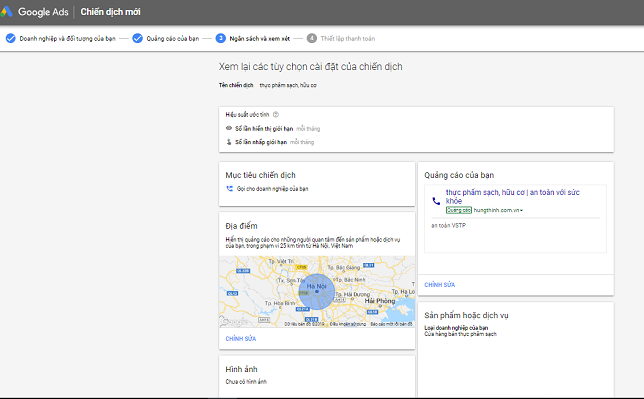This screenshot has height=399, width=644.
Task: Click the 'Chiến dịch mới' header title
Action: click(x=110, y=12)
